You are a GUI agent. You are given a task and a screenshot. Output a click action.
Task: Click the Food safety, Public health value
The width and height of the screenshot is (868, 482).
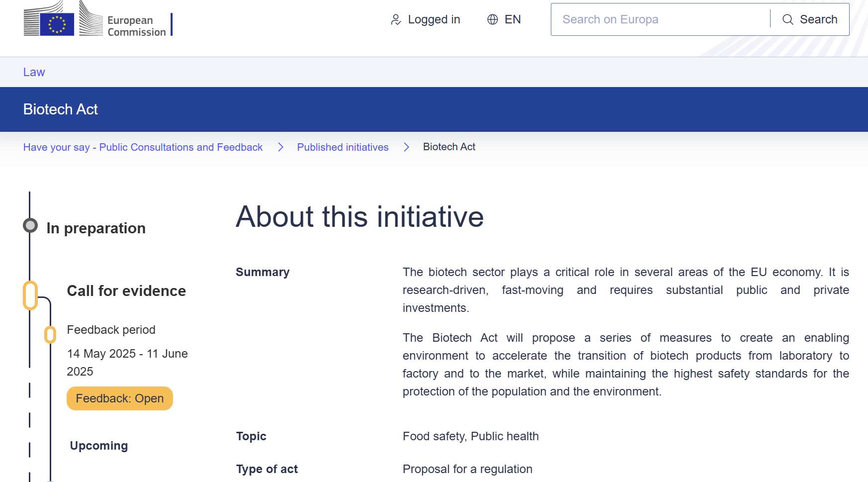click(471, 436)
